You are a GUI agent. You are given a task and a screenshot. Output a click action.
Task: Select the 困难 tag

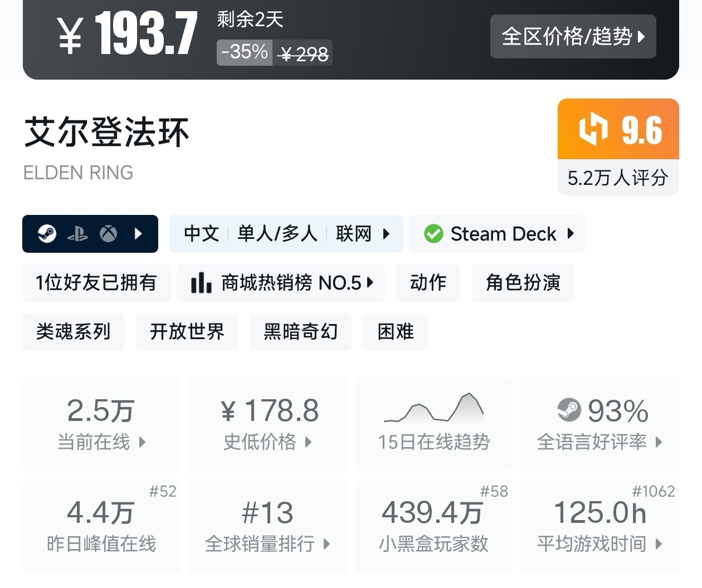396,332
